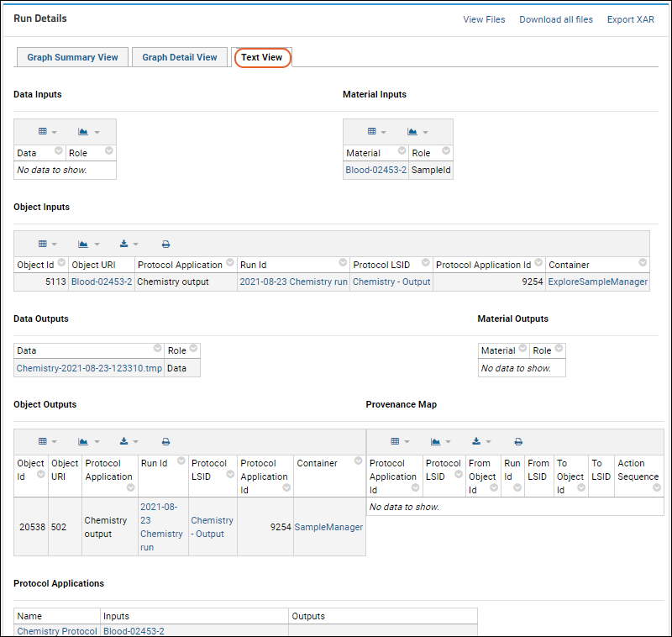This screenshot has width=672, height=637.
Task: Open Material column menu in Material Inputs
Action: point(402,150)
